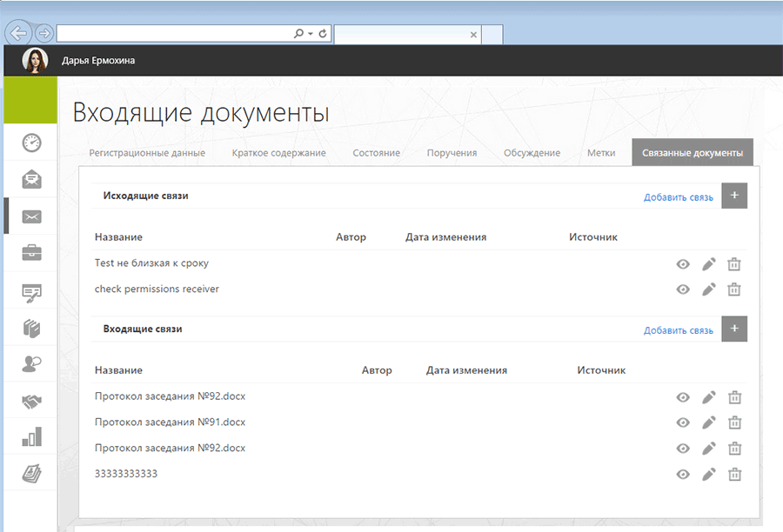
Task: Click eye icon for Протокол заседания №91.docx
Action: point(683,422)
